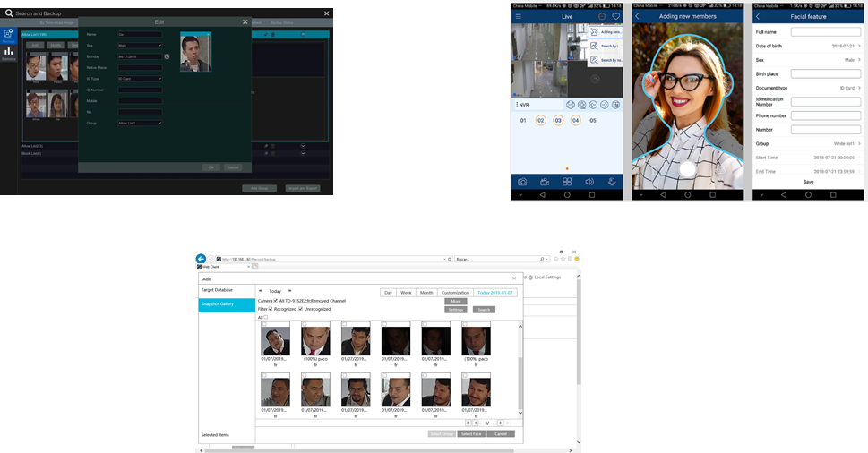This screenshot has height=453, width=868.
Task: Click Import and Export button
Action: click(303, 188)
